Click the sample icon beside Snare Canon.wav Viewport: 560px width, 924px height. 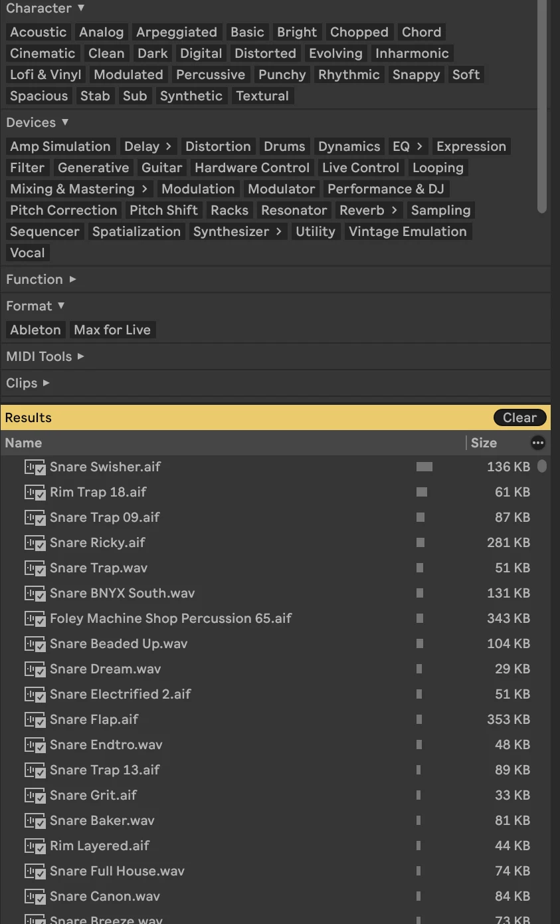[x=35, y=896]
